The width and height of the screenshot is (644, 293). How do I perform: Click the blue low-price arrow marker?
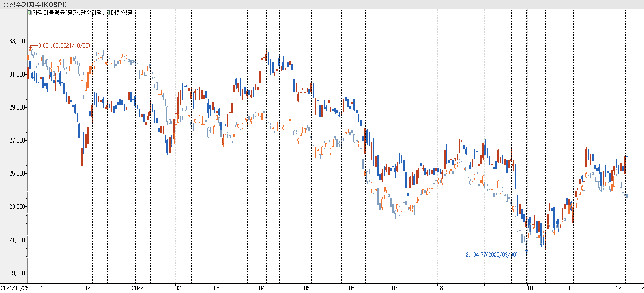coord(526,251)
